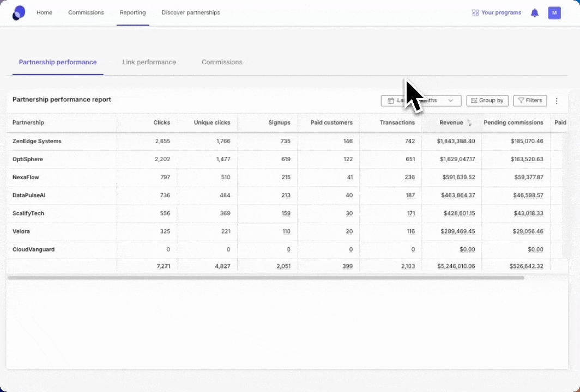Click total unique clicks value 4,827
This screenshot has width=580, height=392.
222,266
